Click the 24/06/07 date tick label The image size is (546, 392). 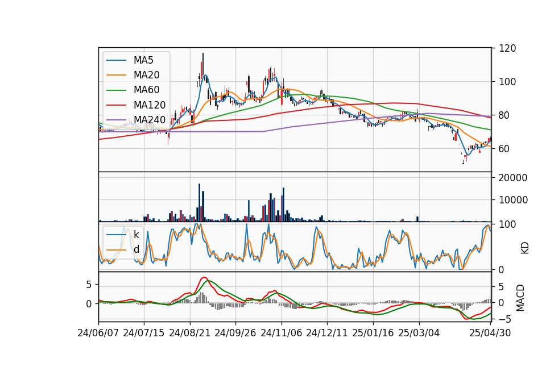pos(98,333)
